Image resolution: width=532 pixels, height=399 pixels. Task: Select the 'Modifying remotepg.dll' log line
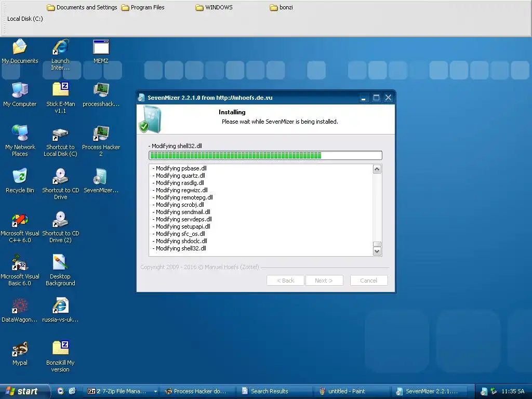(x=182, y=197)
